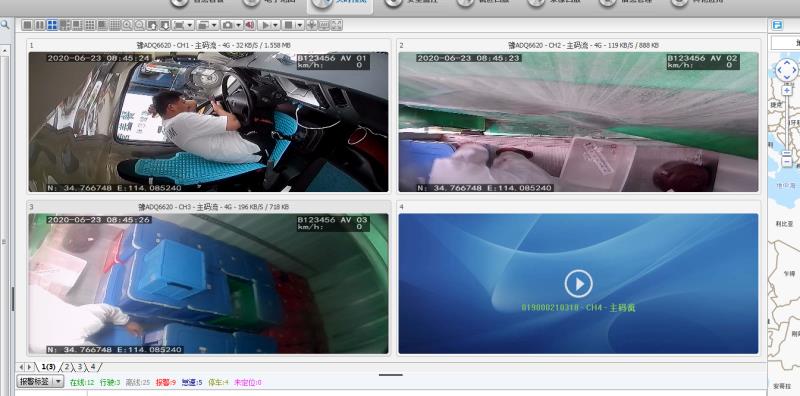
Task: Click the map pan navigation control
Action: (786, 70)
